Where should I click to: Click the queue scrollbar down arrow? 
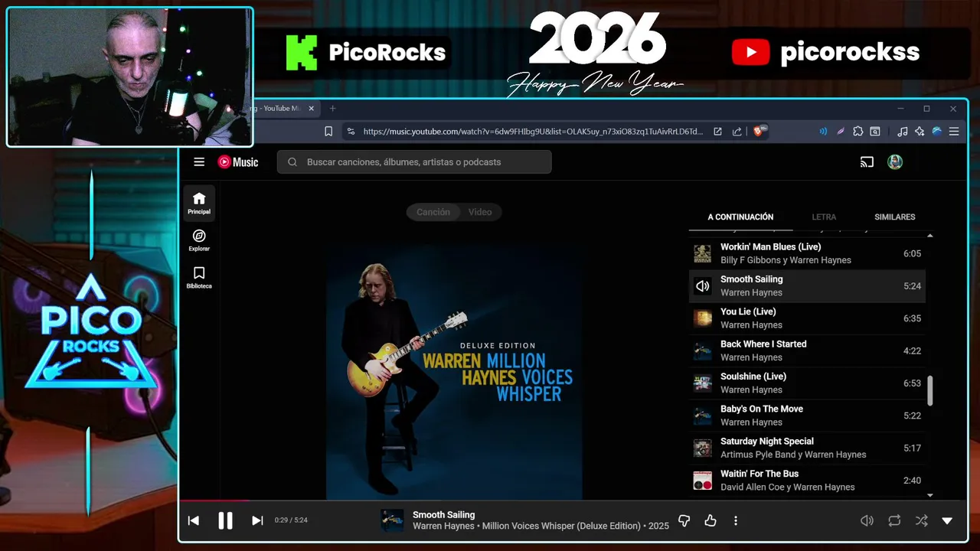coord(930,496)
